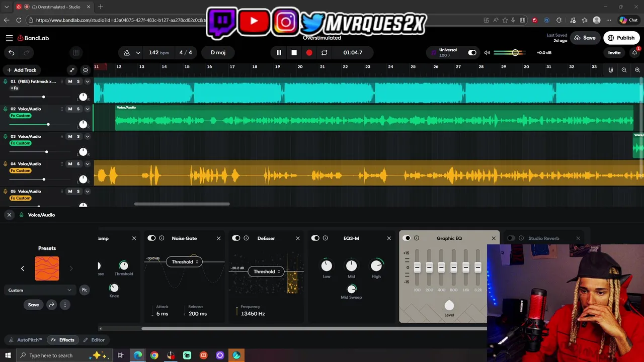Mute track 01 Fattmack
644x362 pixels.
pos(70,81)
